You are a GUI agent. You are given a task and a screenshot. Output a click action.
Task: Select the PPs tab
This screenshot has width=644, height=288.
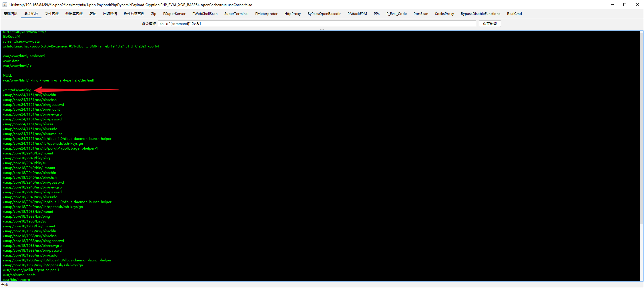[x=377, y=14]
